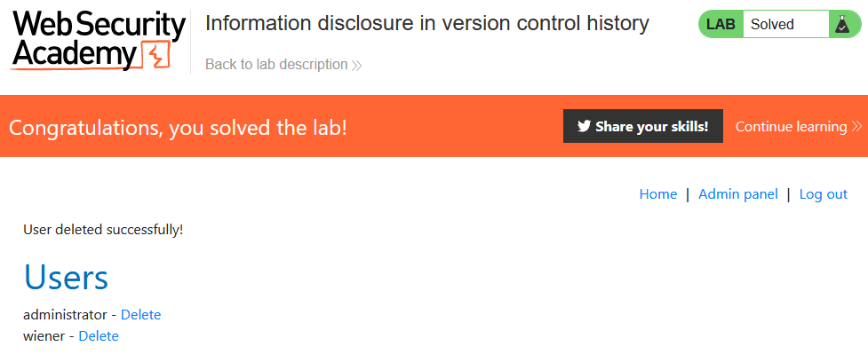Click the flask icon in lab status
Viewport: 868px width, 362px height.
pos(840,25)
